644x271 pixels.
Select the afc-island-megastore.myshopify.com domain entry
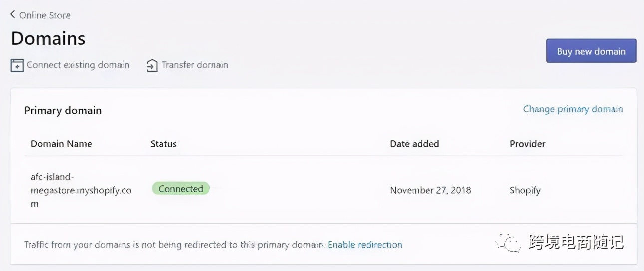tap(81, 190)
